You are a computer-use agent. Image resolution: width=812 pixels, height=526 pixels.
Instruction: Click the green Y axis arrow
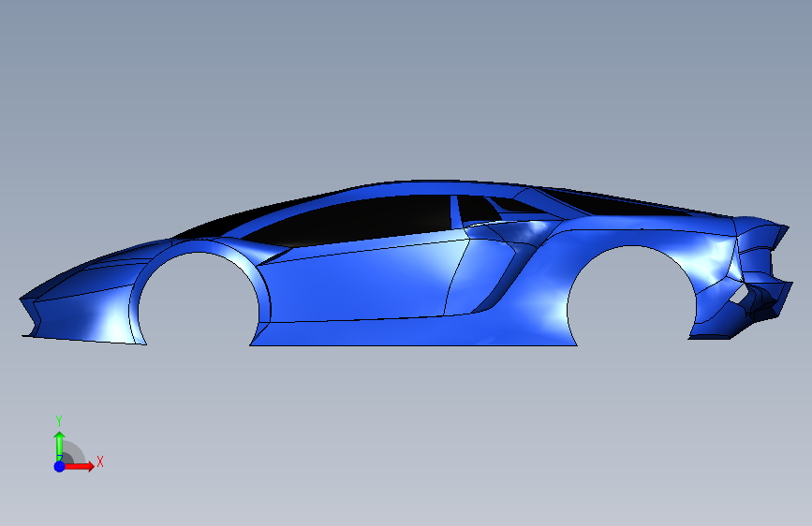(x=60, y=446)
